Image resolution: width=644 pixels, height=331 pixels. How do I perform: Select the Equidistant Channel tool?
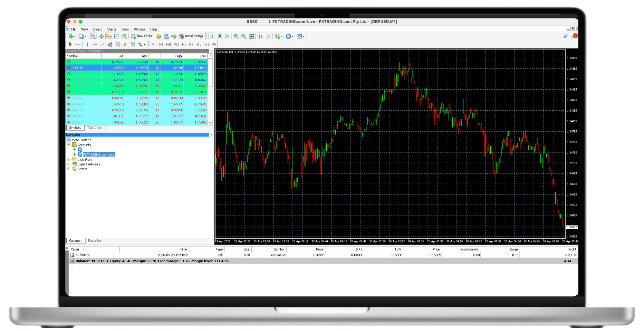coord(110,45)
